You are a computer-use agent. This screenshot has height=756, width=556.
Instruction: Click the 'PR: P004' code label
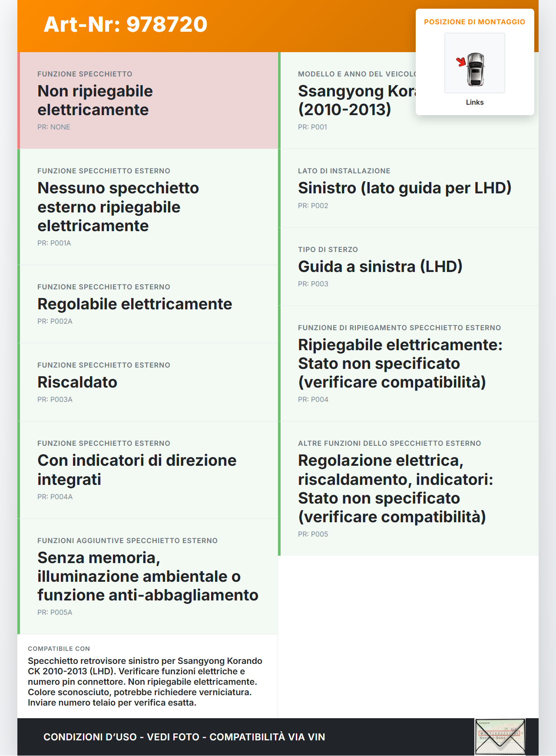click(x=313, y=399)
